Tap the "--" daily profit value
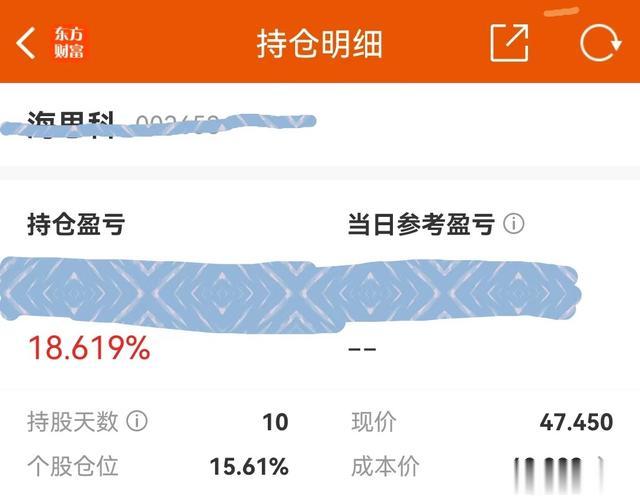Viewport: 640px width, 502px height. [x=361, y=349]
